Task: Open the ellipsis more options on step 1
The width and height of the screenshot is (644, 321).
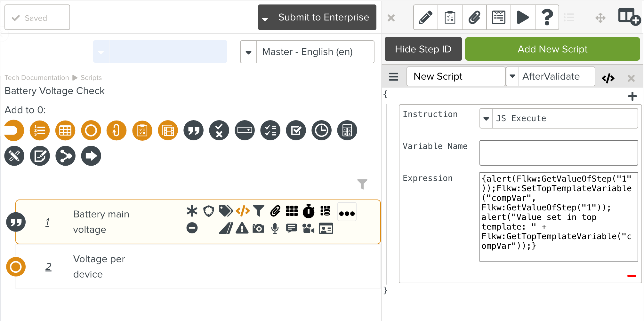Action: [347, 212]
